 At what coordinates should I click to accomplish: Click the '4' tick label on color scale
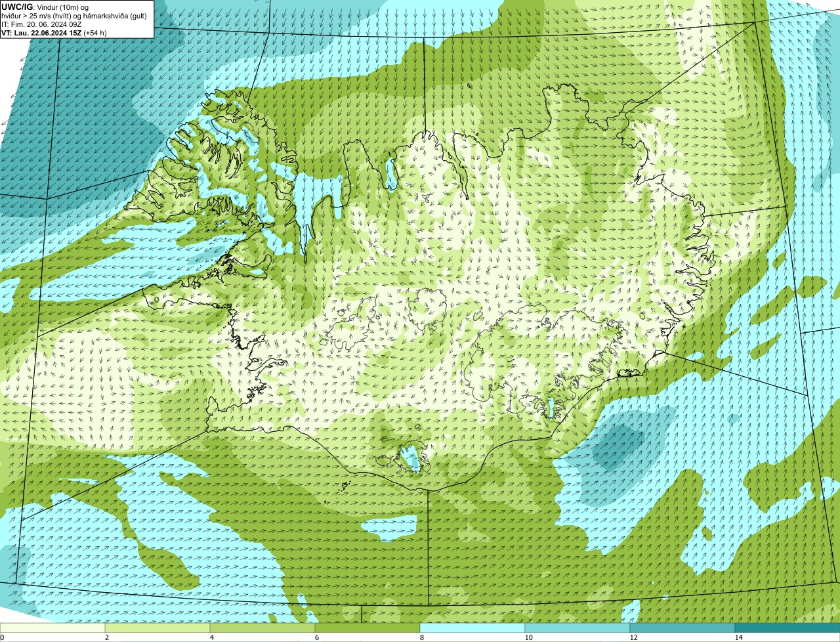pyautogui.click(x=211, y=637)
